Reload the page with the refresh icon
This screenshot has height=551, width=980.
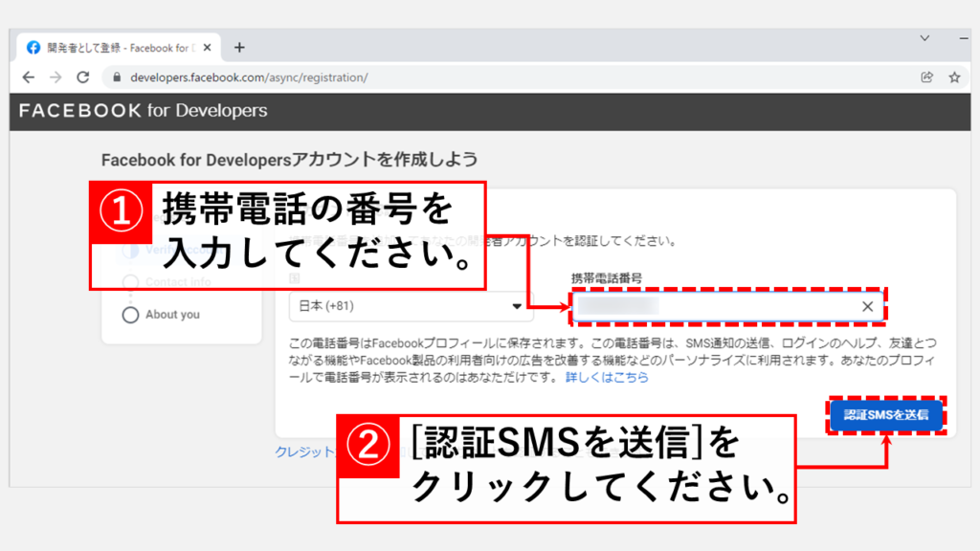[x=83, y=77]
